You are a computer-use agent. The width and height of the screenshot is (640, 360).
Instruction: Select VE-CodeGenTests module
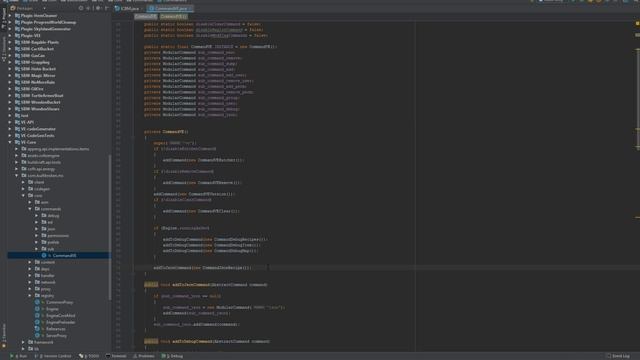click(x=38, y=136)
